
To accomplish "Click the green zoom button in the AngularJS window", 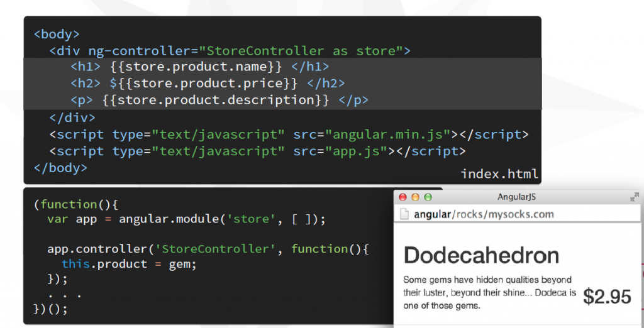I will click(428, 197).
